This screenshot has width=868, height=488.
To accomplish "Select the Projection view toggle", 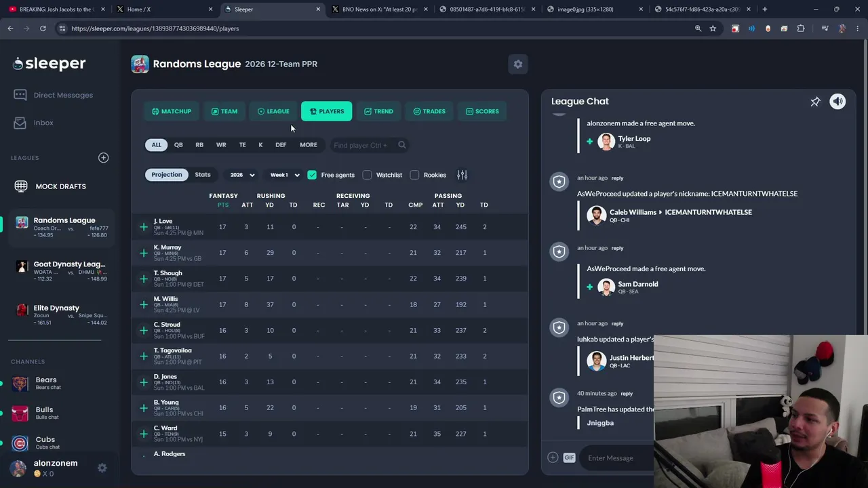I will click(167, 175).
